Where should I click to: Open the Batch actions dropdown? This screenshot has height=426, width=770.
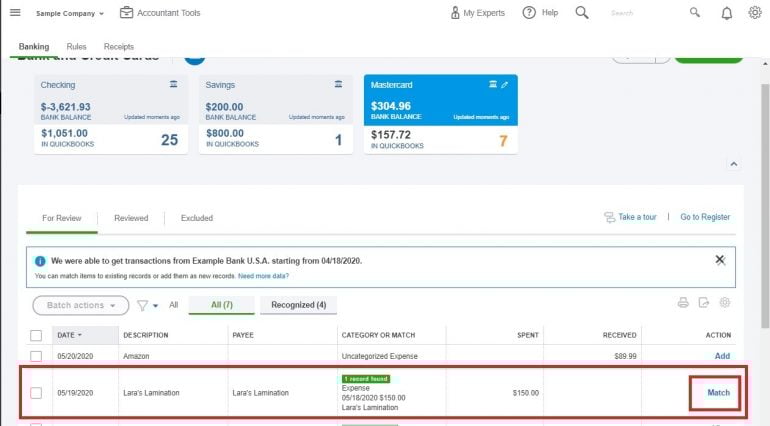[x=81, y=305]
